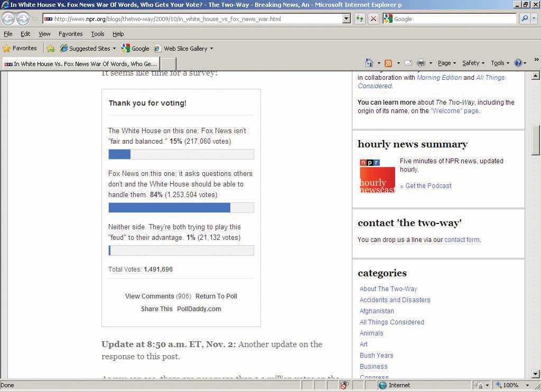Click the Home icon in command bar
This screenshot has width=541, height=392.
point(369,63)
